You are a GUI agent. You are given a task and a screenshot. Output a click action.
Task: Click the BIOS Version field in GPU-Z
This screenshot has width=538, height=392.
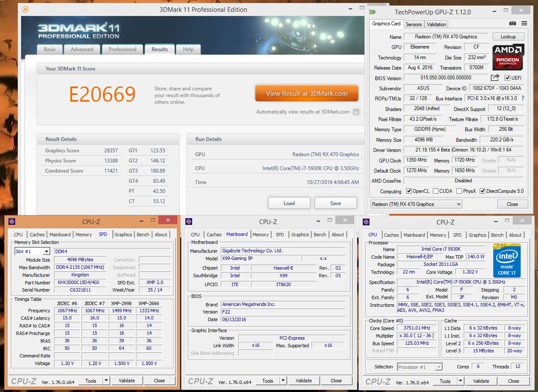446,78
